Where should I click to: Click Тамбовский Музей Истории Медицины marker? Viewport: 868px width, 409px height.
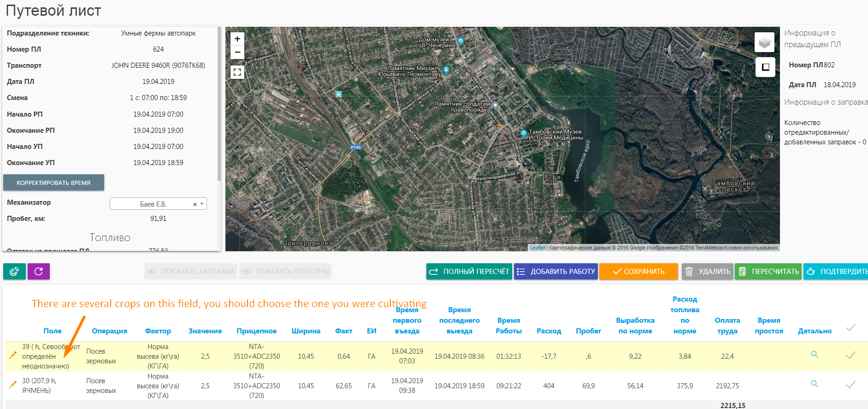click(523, 133)
